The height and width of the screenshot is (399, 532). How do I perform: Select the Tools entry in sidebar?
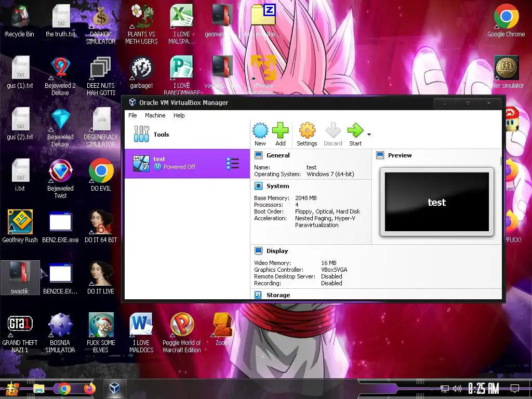pyautogui.click(x=187, y=135)
